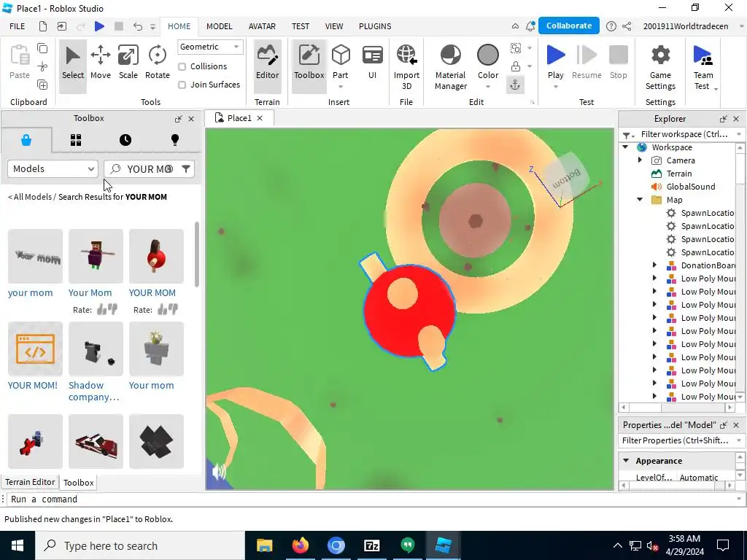Open the Terrain Editor bottom tab
The height and width of the screenshot is (560, 747).
coord(30,482)
